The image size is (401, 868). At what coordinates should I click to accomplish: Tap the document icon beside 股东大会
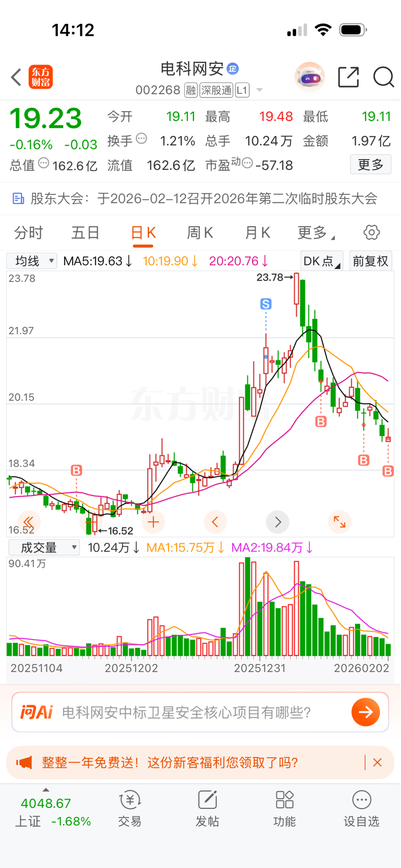[18, 199]
